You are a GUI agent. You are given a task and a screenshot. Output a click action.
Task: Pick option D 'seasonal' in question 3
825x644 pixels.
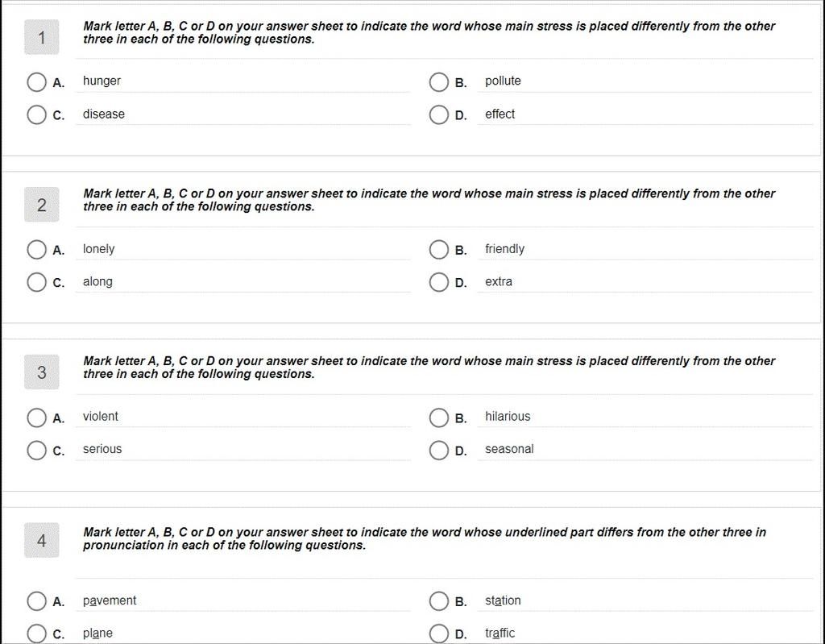click(438, 451)
